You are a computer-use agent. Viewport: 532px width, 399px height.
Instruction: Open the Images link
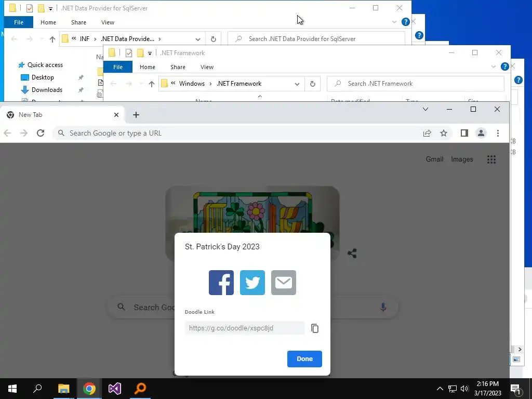pyautogui.click(x=462, y=159)
